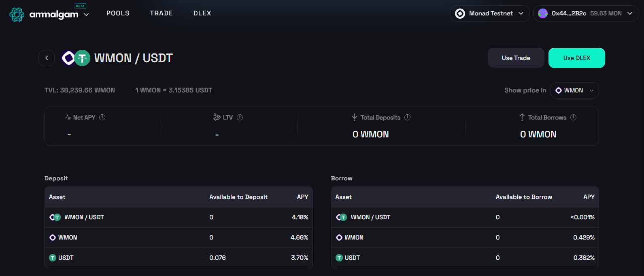Go to the POOLS menu
This screenshot has width=644, height=276.
118,13
